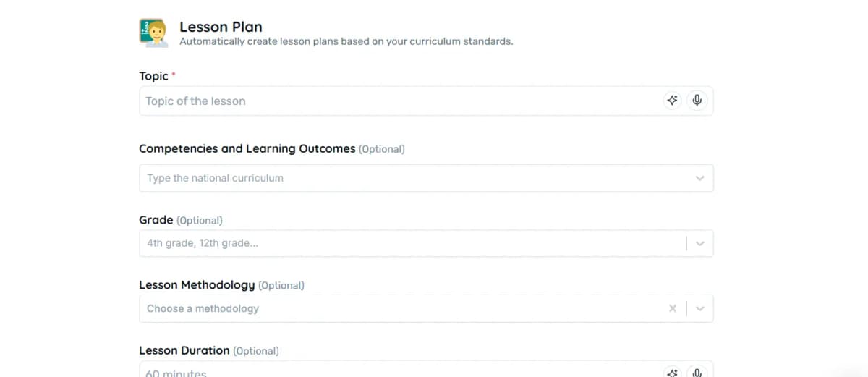Click the microphone icon in Lesson Duration field
The width and height of the screenshot is (868, 377).
pyautogui.click(x=697, y=373)
